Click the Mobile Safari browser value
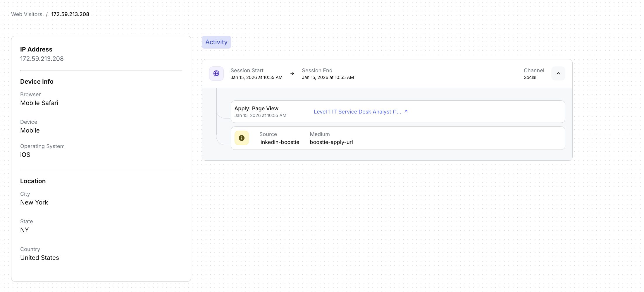The height and width of the screenshot is (292, 644). [x=39, y=103]
